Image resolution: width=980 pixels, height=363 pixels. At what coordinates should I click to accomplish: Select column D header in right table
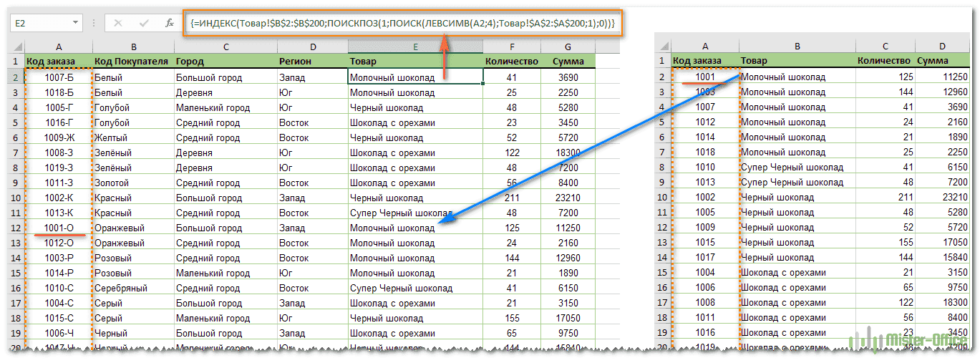point(943,47)
